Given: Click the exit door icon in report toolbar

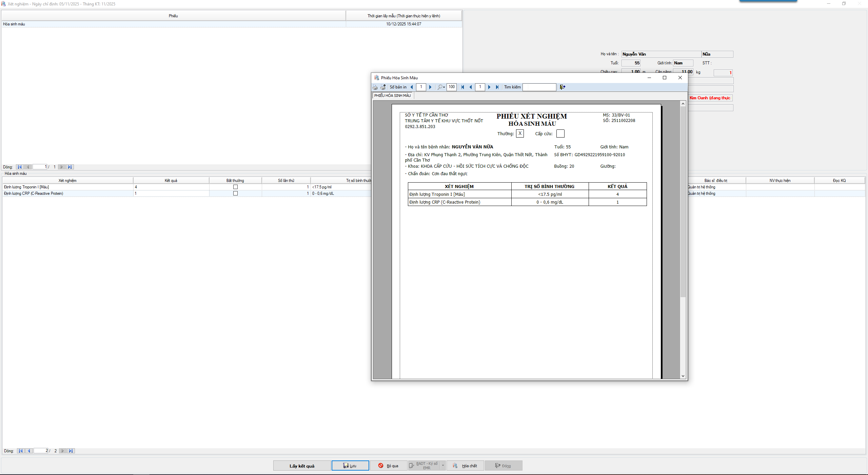Looking at the screenshot, I should 563,87.
